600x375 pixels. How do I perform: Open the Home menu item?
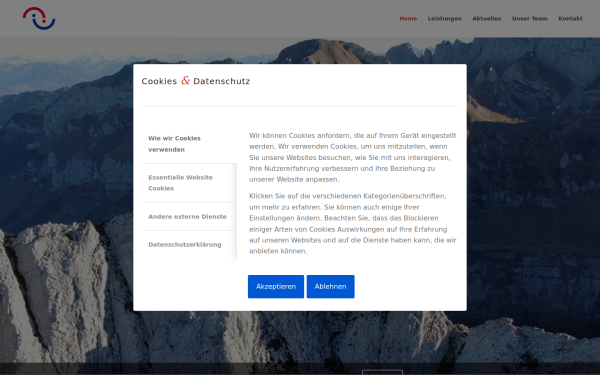(408, 18)
